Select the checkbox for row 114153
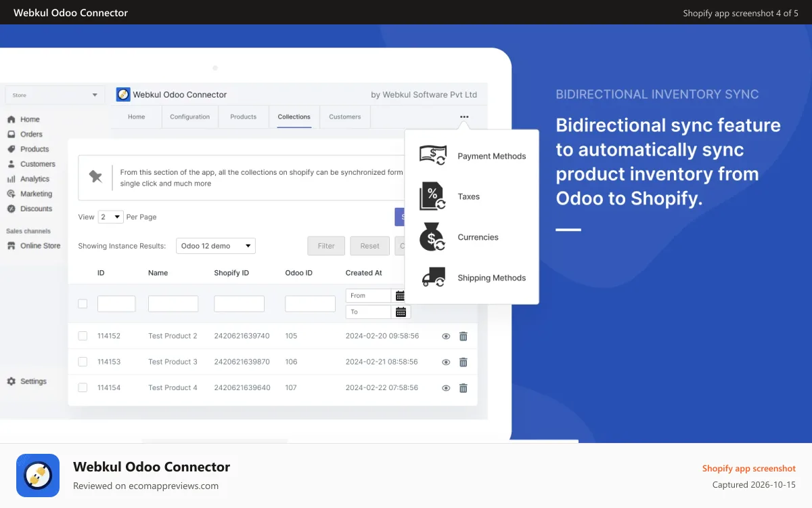812x508 pixels. 83,362
